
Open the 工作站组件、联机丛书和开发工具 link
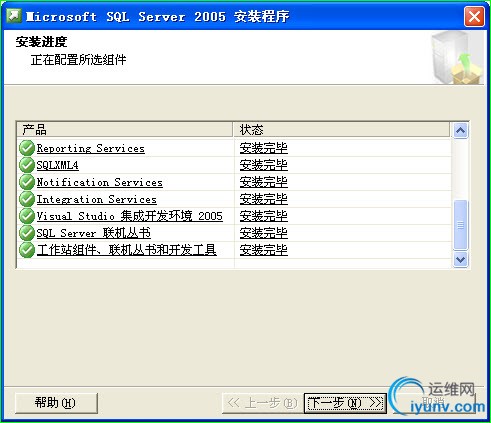127,250
